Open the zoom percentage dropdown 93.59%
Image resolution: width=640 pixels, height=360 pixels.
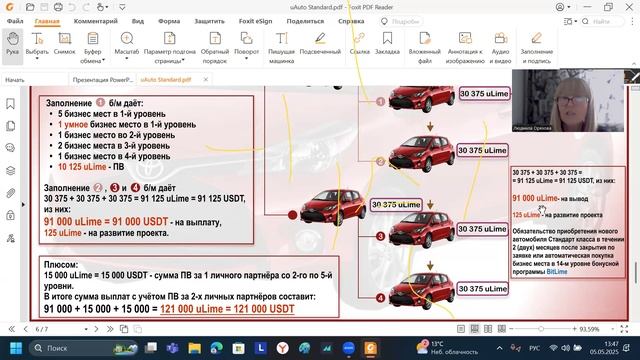pyautogui.click(x=612, y=329)
